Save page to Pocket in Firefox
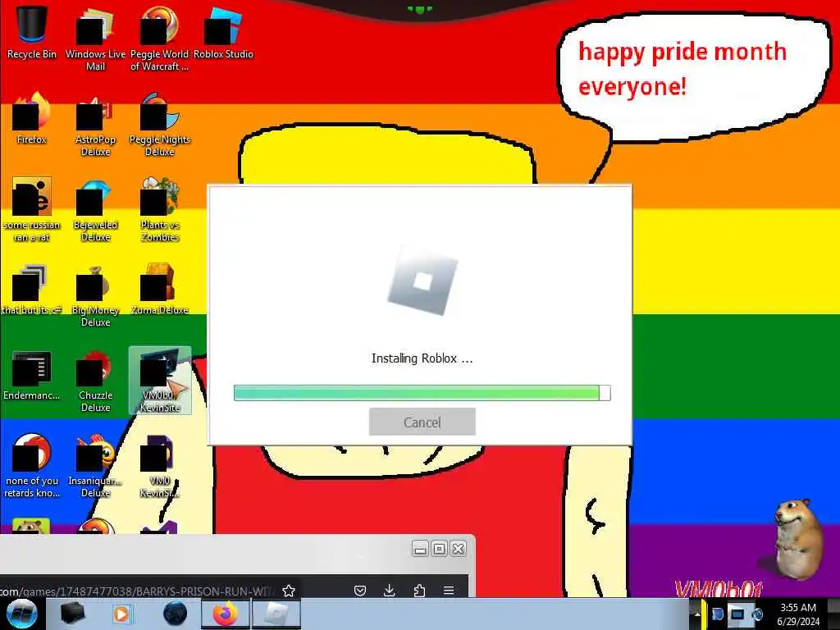Viewport: 840px width, 630px height. pos(360,591)
